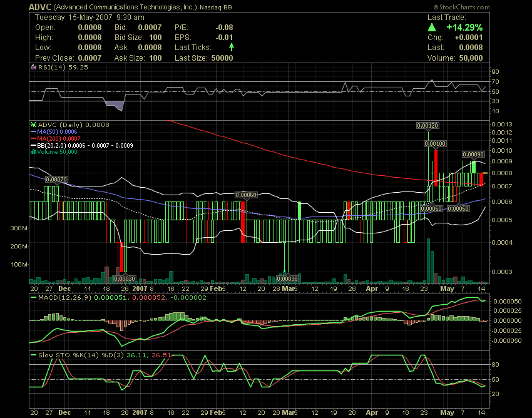Click the -0.000025 MACD axis label

click(506, 331)
